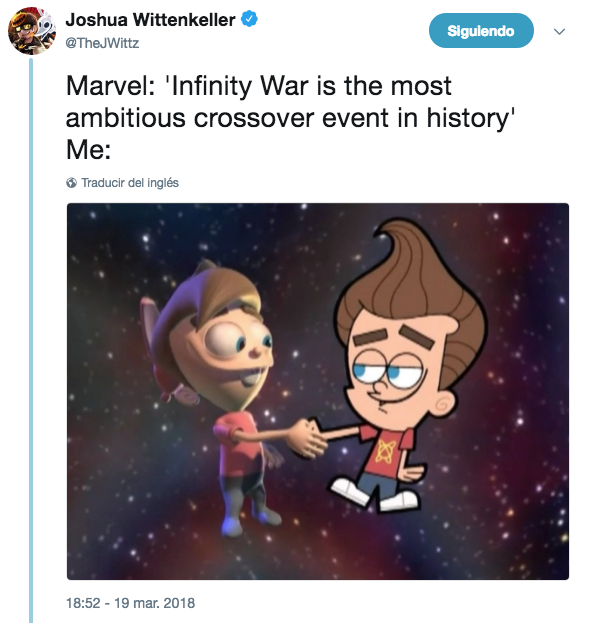Click the blue verified badge
The height and width of the screenshot is (623, 590).
(x=250, y=19)
